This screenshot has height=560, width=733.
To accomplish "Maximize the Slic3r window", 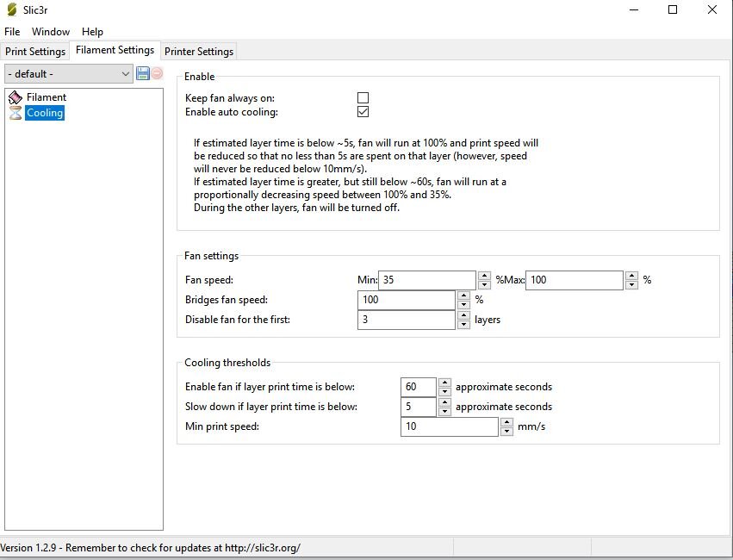I will (673, 9).
